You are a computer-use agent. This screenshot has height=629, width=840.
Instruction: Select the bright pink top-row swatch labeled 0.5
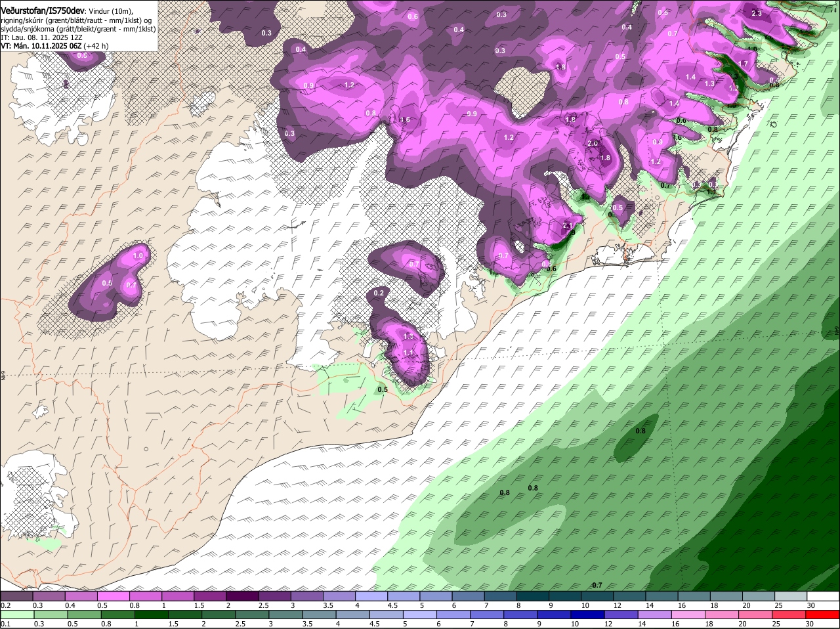coord(113,596)
